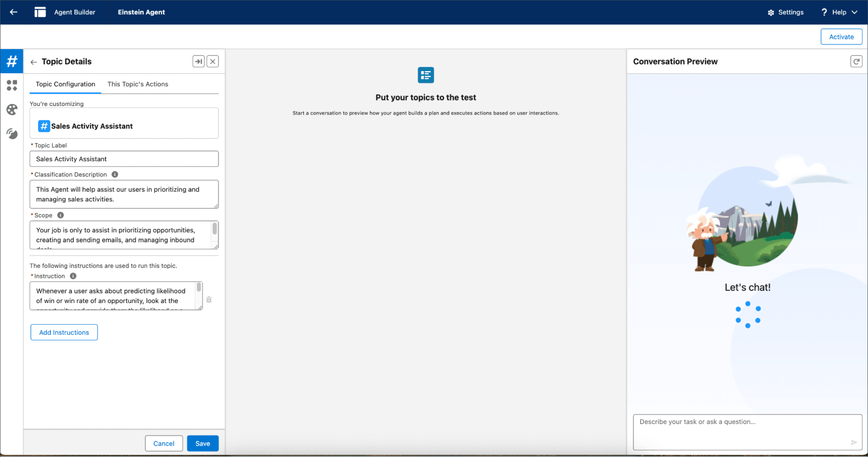This screenshot has width=868, height=457.
Task: Click the top-left back arrow
Action: 13,12
